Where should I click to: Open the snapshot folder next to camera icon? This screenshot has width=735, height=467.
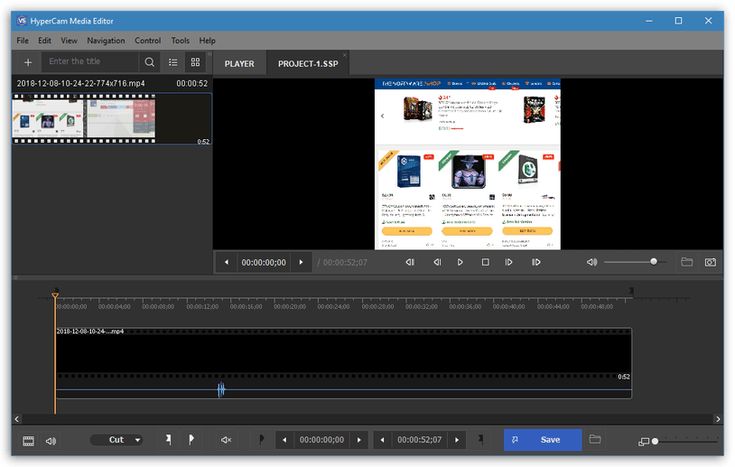687,262
